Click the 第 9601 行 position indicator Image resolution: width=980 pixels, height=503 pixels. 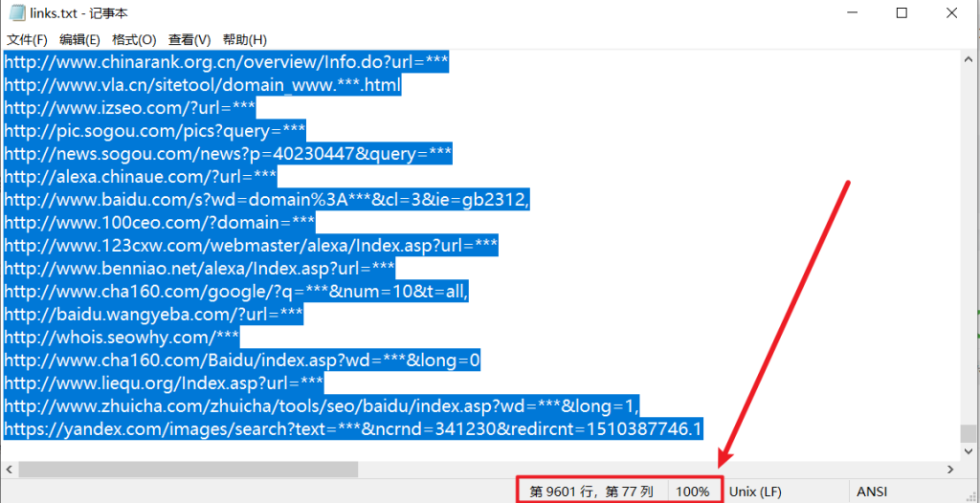pyautogui.click(x=590, y=492)
